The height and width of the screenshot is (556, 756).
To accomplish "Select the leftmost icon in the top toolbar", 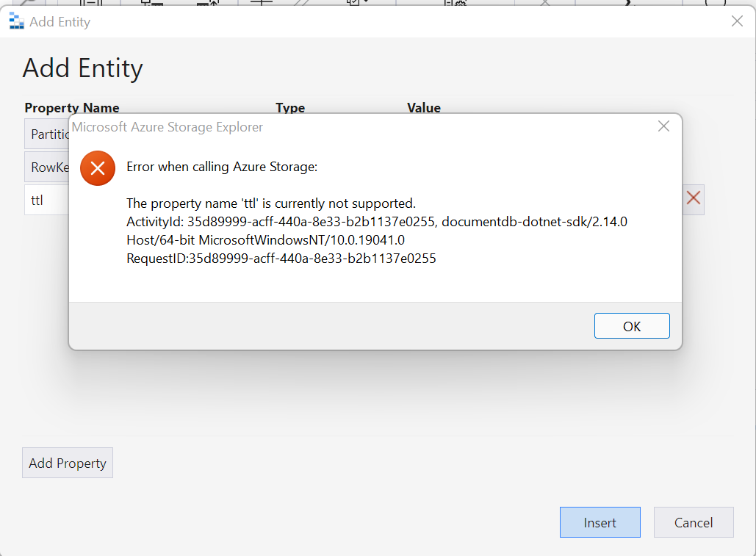I will click(x=26, y=4).
